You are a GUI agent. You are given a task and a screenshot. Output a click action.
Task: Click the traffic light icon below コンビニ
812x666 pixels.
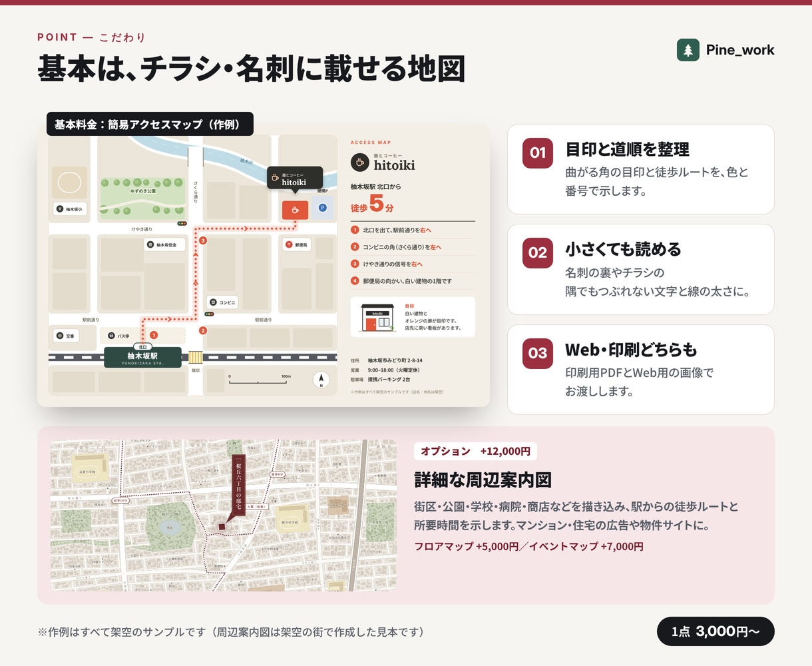point(209,314)
